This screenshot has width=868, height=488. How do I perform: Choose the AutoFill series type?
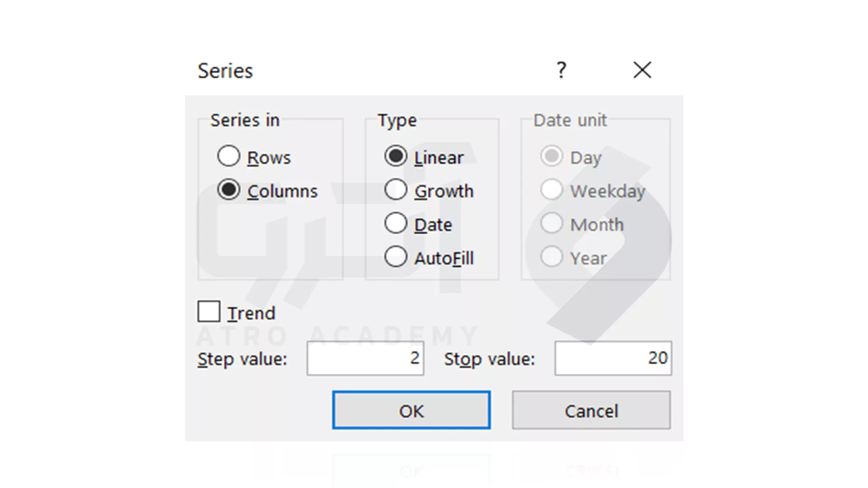(396, 257)
